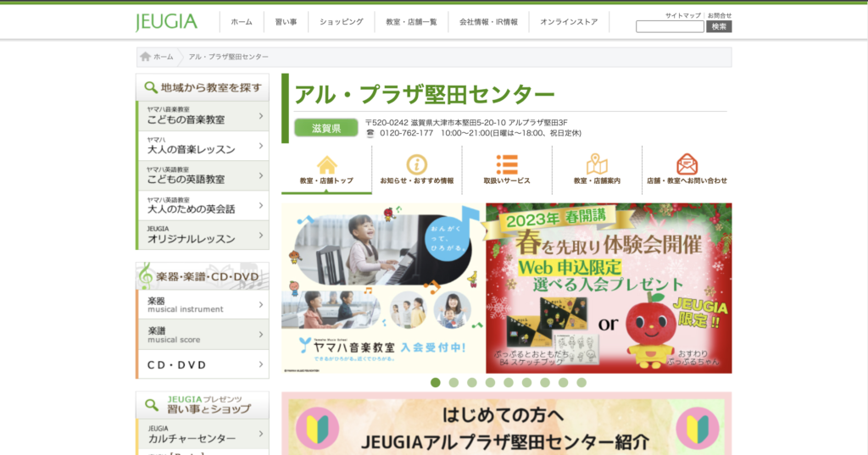This screenshot has height=455, width=868.
Task: Select the second carousel dot
Action: click(x=454, y=382)
